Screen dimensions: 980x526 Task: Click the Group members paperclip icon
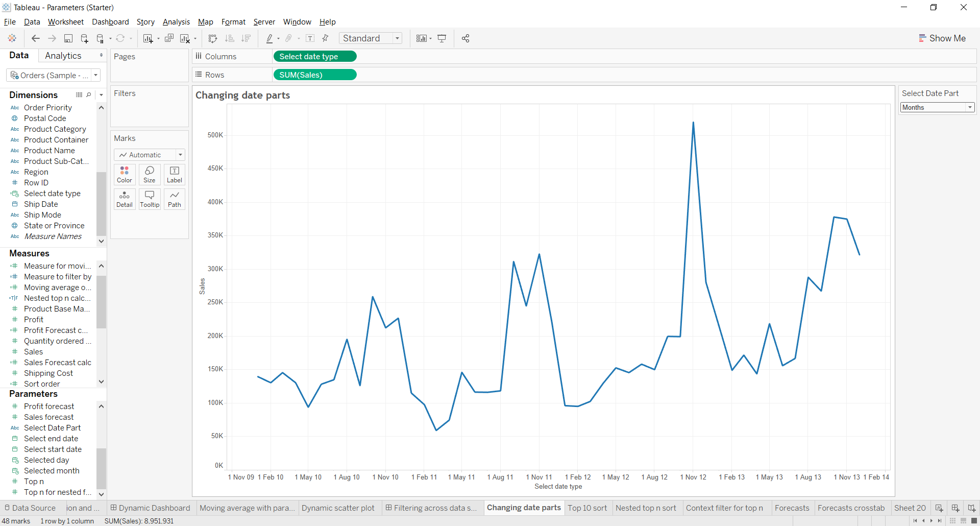pos(289,38)
